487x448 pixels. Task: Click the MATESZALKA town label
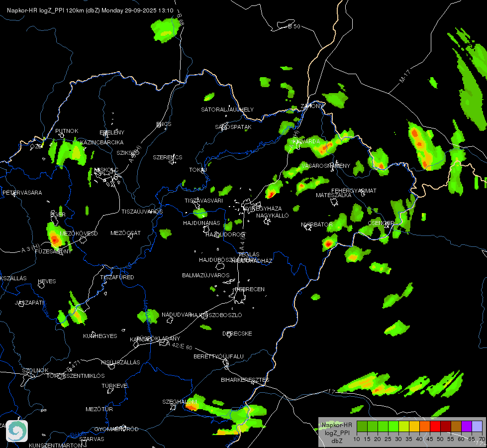334,195
